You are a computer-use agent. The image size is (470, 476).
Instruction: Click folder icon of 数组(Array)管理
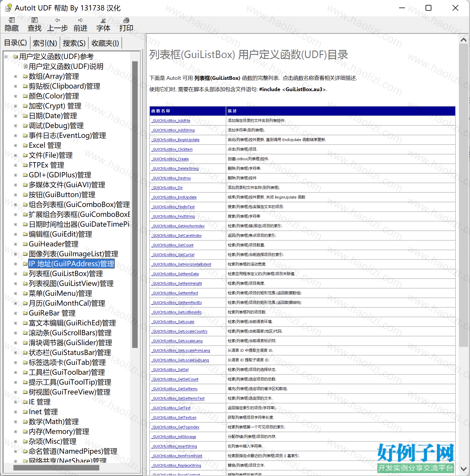(25, 77)
